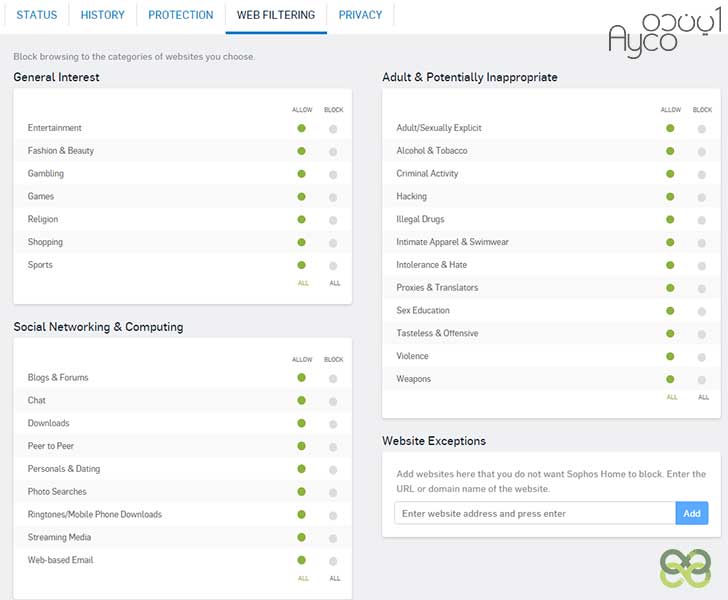
Task: Open the Status tab
Action: click(x=37, y=15)
